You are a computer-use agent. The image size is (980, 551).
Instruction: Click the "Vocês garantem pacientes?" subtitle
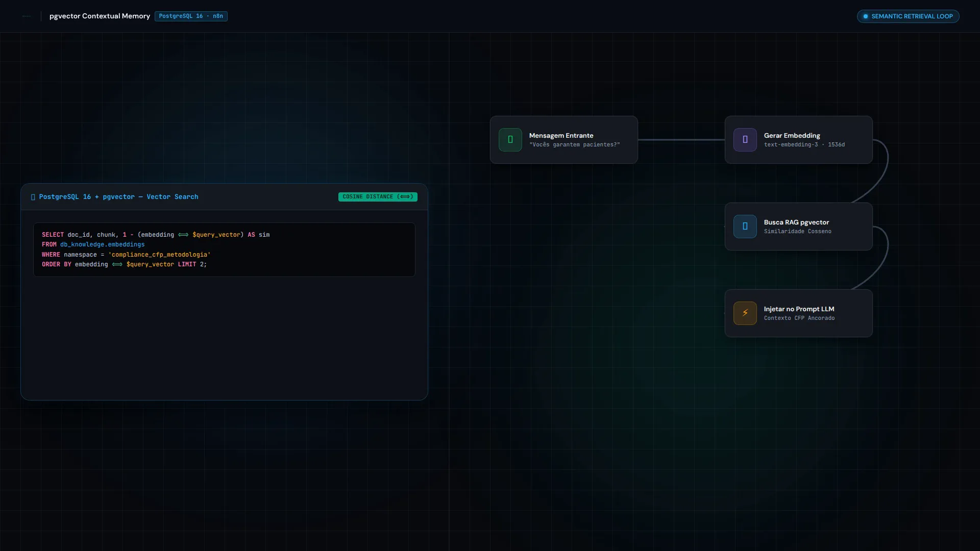point(574,145)
